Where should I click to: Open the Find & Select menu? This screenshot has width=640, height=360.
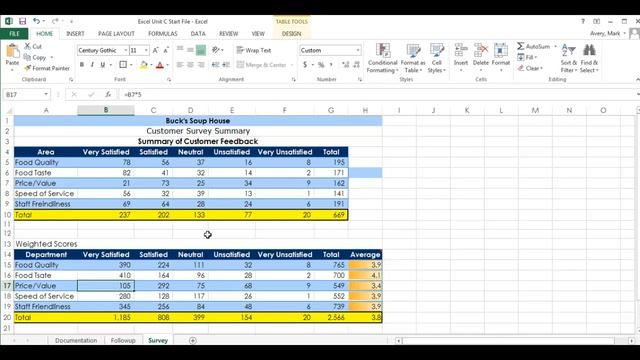click(x=589, y=58)
